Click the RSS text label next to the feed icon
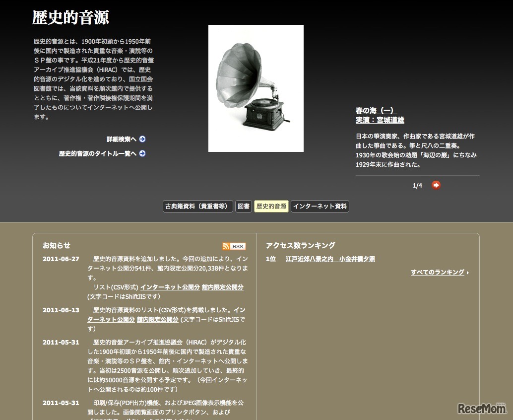 click(237, 246)
